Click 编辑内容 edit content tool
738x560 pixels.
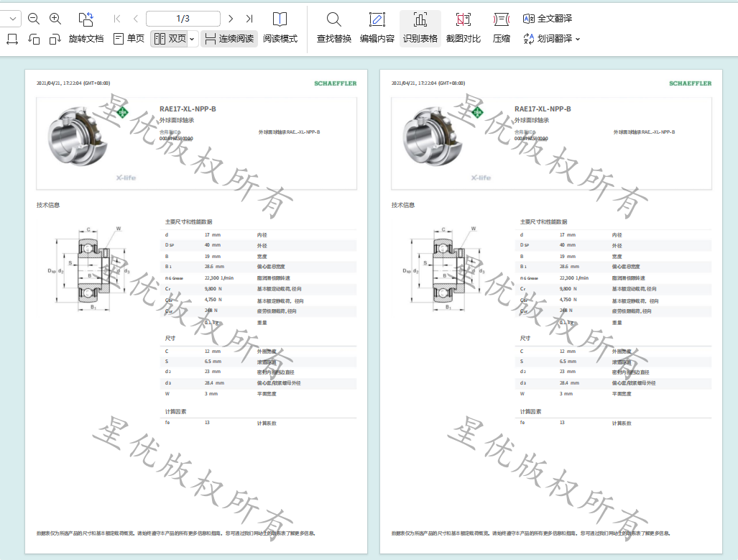(377, 27)
